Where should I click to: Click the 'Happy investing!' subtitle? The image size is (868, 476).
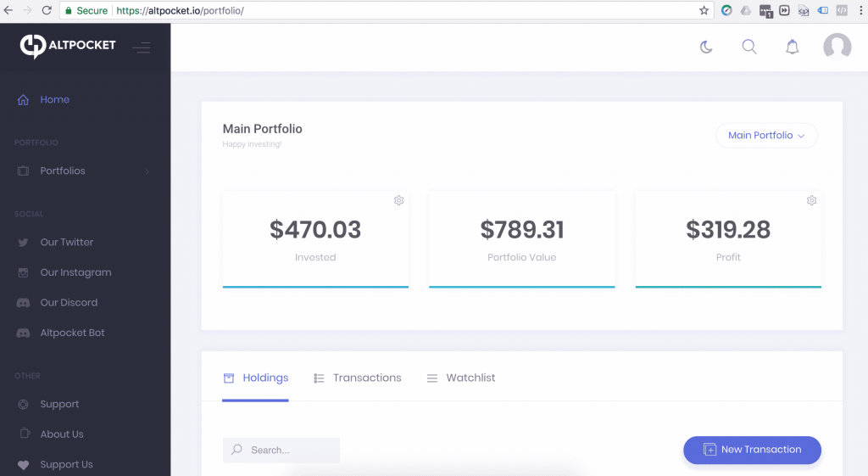pyautogui.click(x=252, y=144)
